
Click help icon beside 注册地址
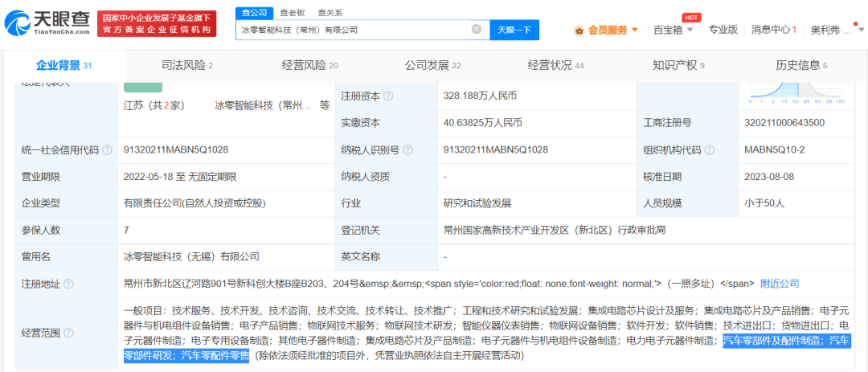tap(68, 284)
